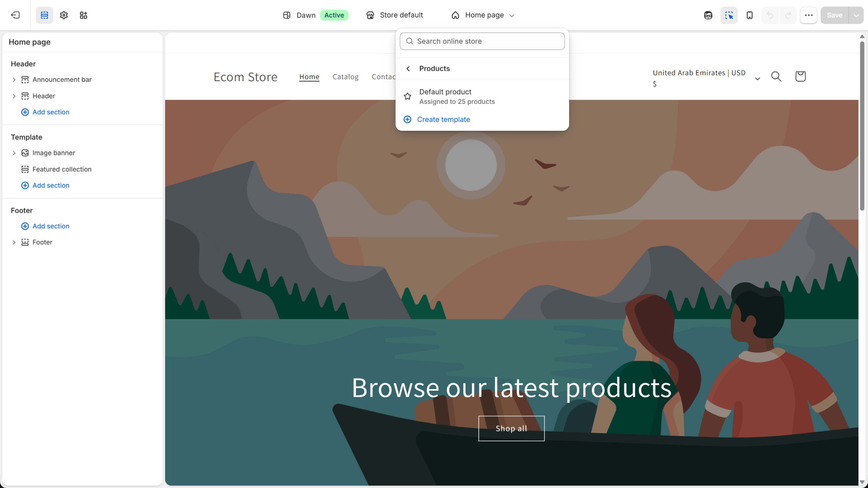Image resolution: width=868 pixels, height=488 pixels.
Task: Open the Sidekick assistant face icon
Action: pos(708,15)
